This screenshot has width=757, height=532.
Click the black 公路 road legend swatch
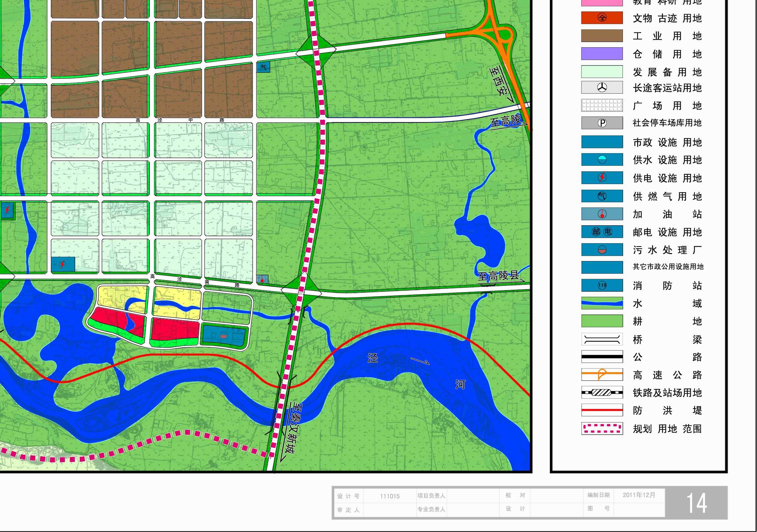(602, 357)
